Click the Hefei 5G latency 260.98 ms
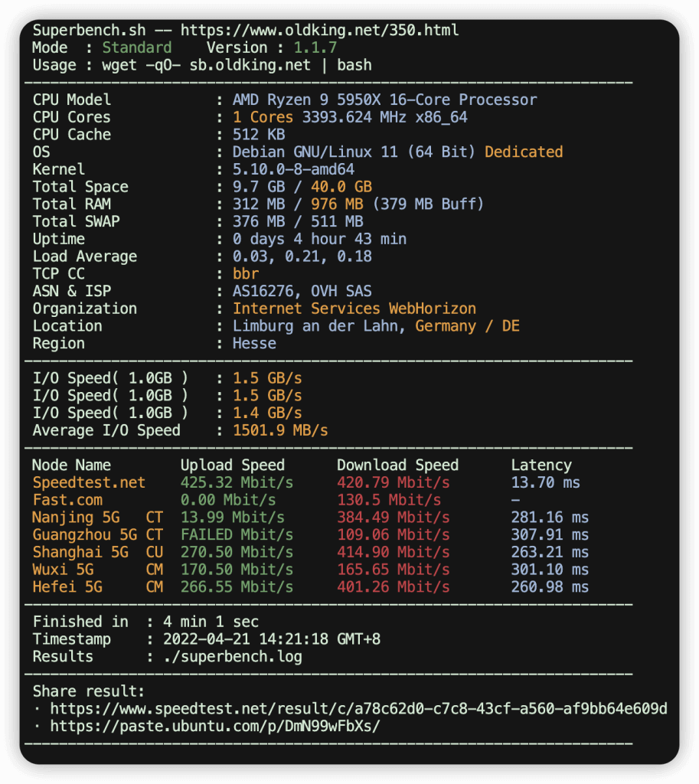The height and width of the screenshot is (784, 699). point(550,587)
